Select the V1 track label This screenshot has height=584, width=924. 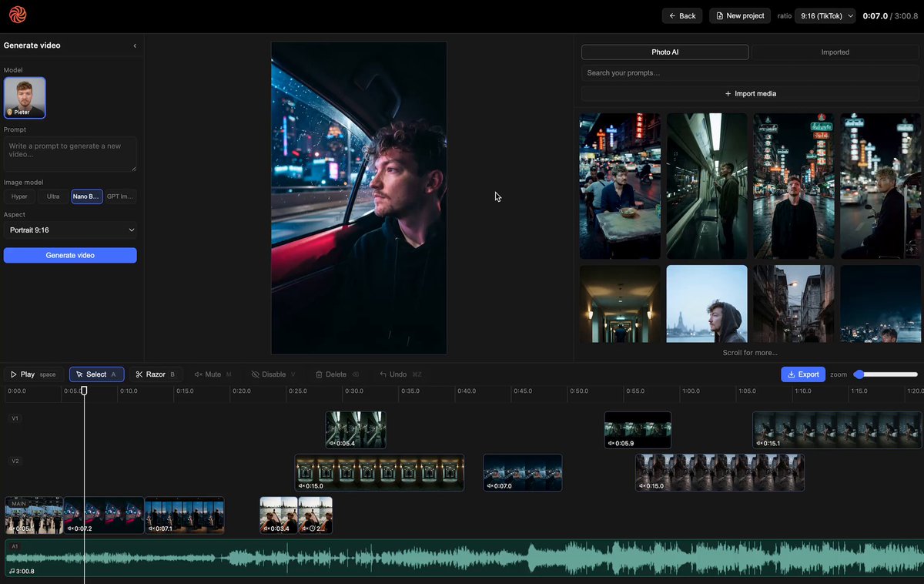pyautogui.click(x=15, y=418)
